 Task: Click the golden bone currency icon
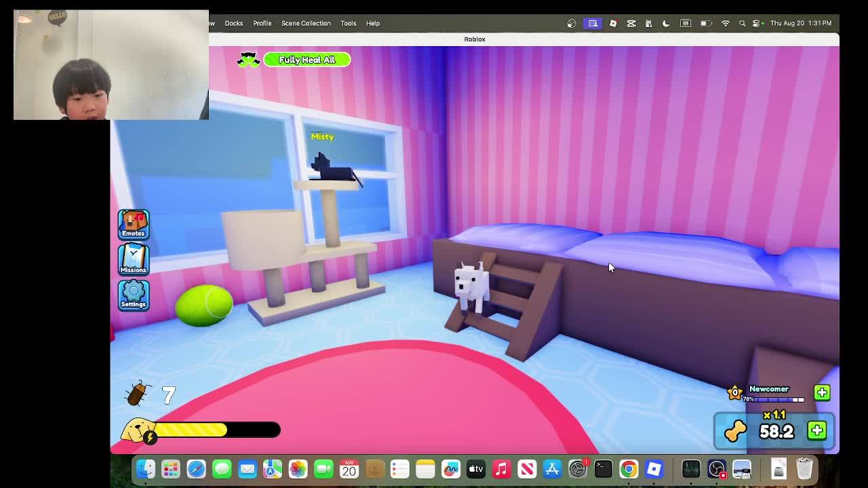click(x=736, y=431)
